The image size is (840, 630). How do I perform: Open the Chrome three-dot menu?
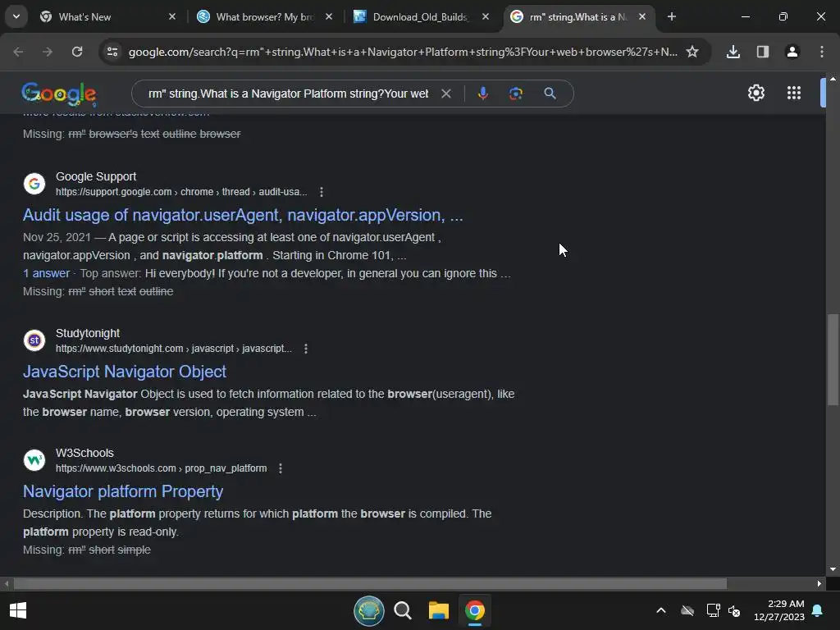click(x=822, y=52)
